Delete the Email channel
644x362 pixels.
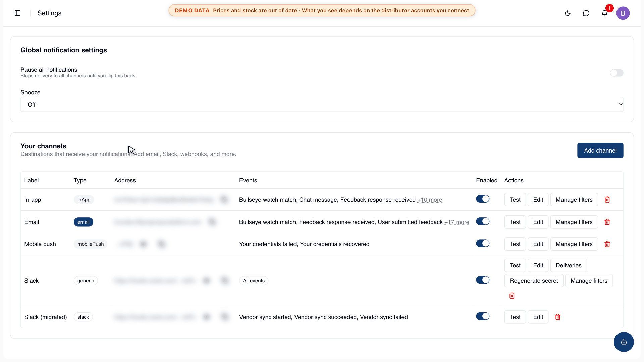click(607, 222)
